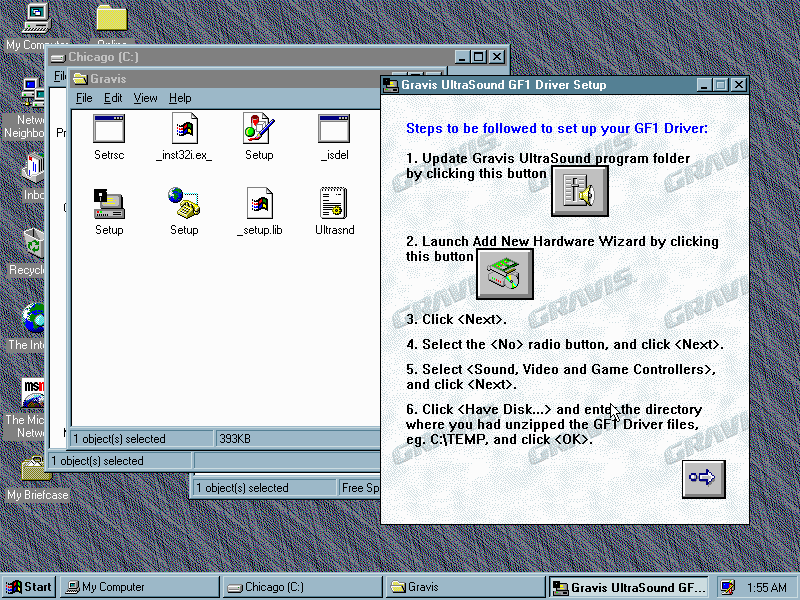This screenshot has height=600, width=800.
Task: Select the _setup.lib file icon
Action: tap(259, 205)
